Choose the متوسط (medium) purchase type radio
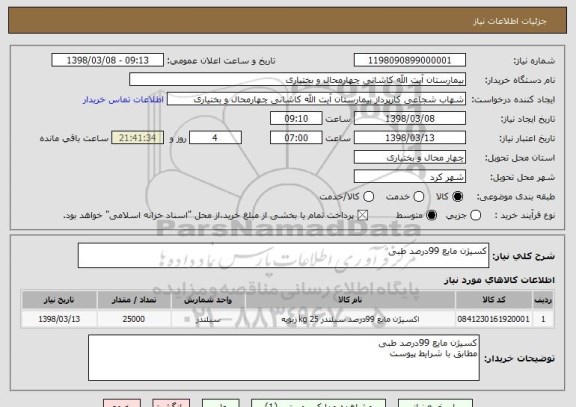This screenshot has width=576, height=407. [x=431, y=215]
